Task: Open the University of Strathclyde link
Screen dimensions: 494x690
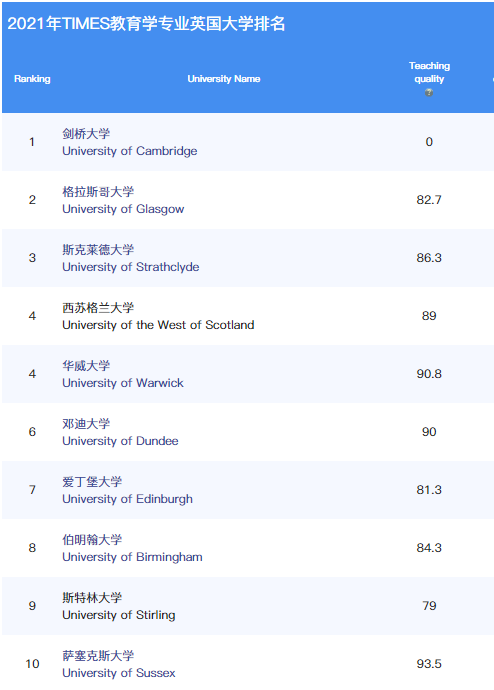Action: 131,267
